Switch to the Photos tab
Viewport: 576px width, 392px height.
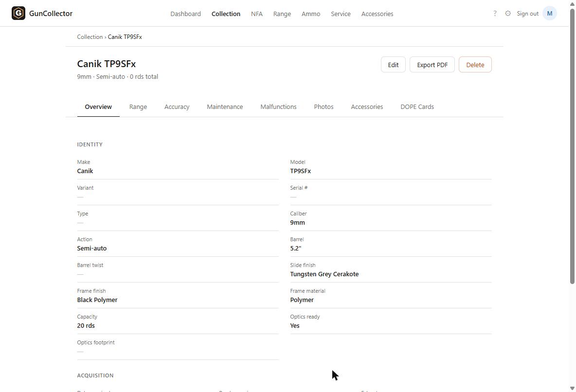pos(324,107)
